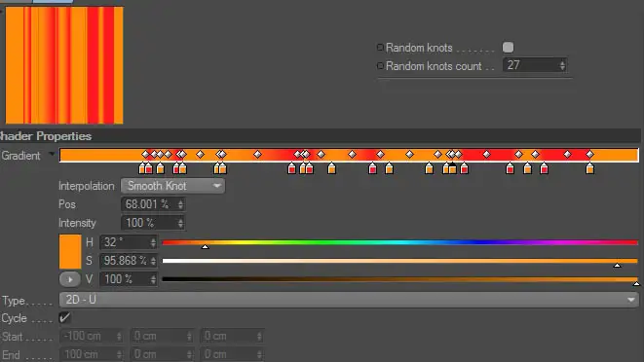Viewport: 644px width, 362px height.
Task: Select the rightmost orange gradient knot
Action: (x=589, y=168)
